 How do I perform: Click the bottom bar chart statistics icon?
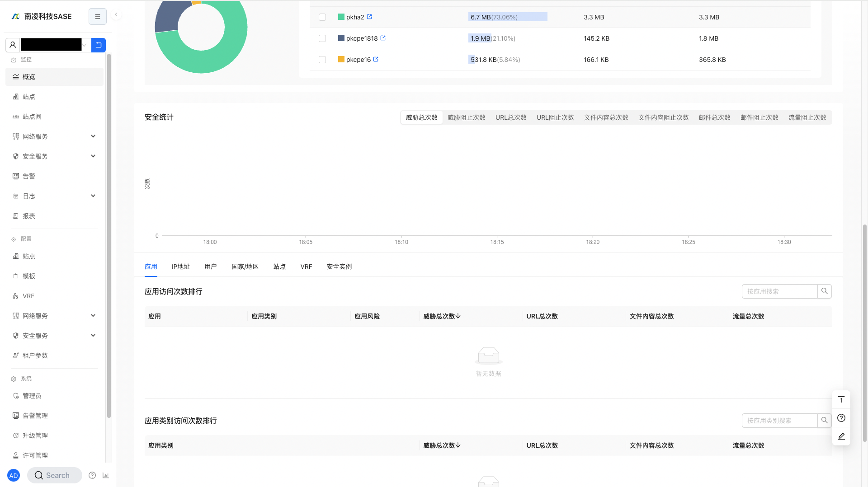(106, 475)
